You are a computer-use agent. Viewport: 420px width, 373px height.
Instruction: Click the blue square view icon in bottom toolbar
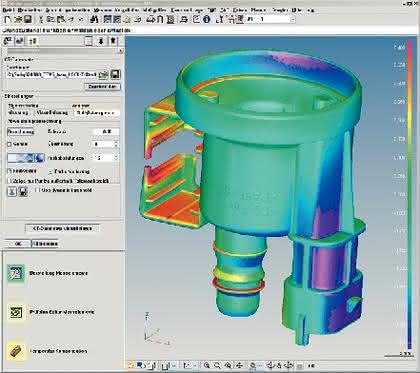[x=140, y=365]
